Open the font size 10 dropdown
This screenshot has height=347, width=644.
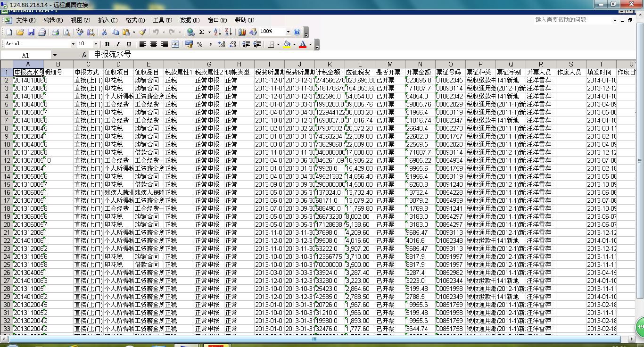(x=96, y=44)
